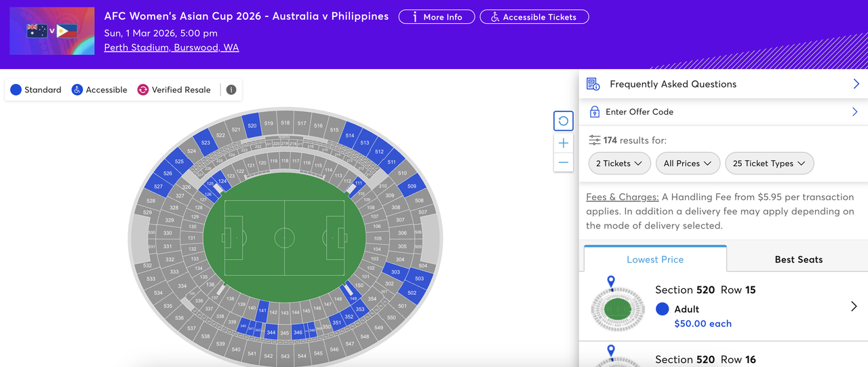This screenshot has width=868, height=367.
Task: Click the event thumbnail with flags
Action: (52, 31)
